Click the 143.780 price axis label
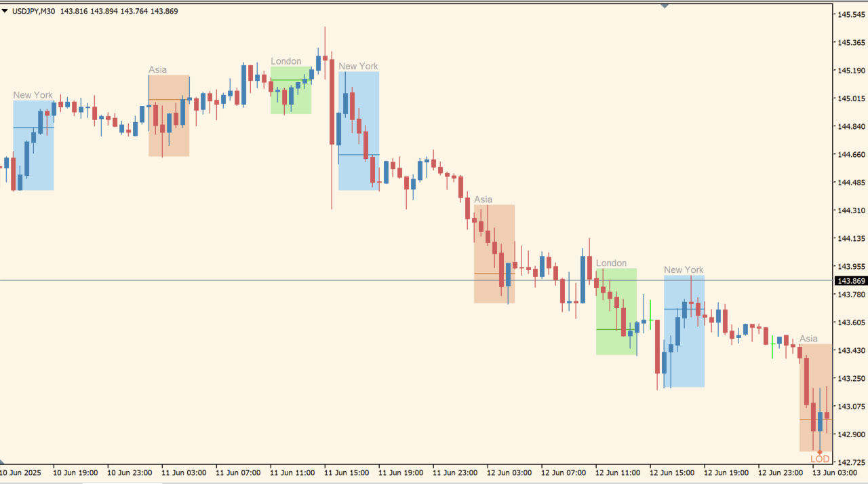Image resolution: width=868 pixels, height=484 pixels. 850,295
